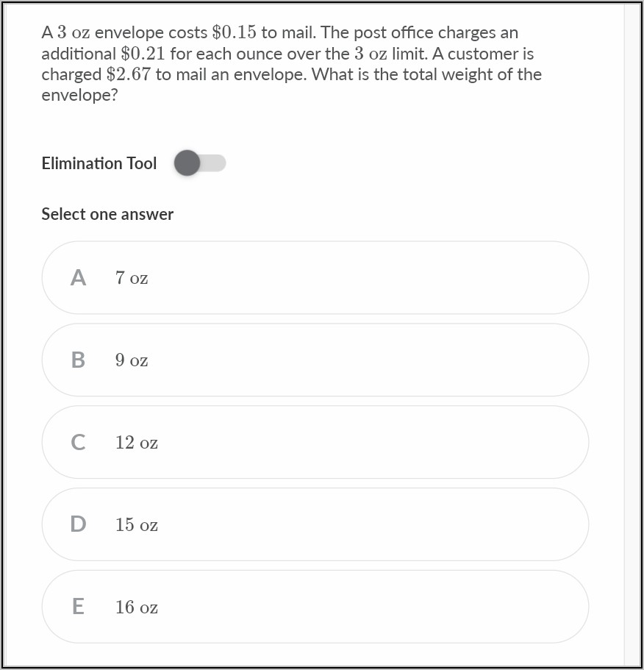Pick the 15 oz answer text
644x670 pixels.
coord(136,525)
